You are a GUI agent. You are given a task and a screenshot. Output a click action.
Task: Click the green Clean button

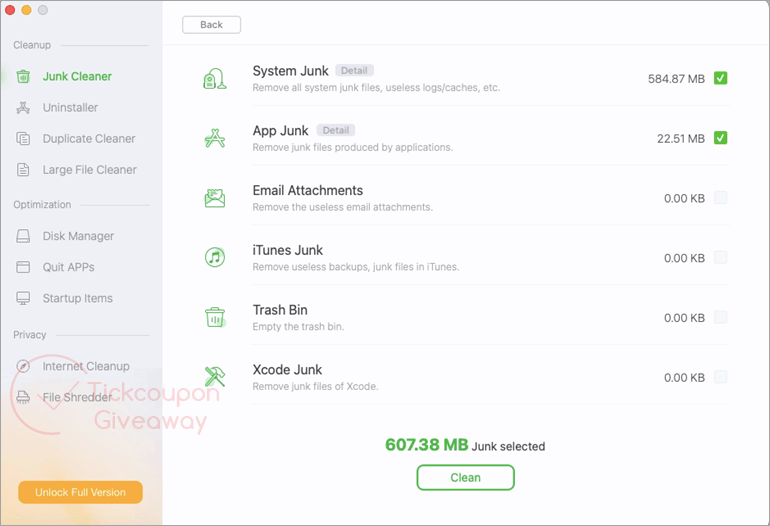click(466, 477)
